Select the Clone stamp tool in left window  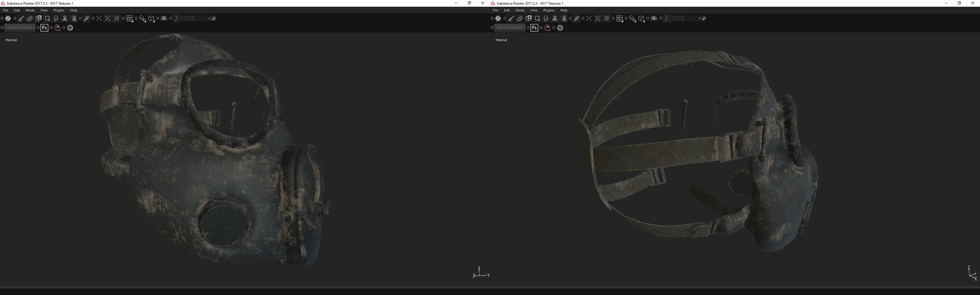point(65,18)
